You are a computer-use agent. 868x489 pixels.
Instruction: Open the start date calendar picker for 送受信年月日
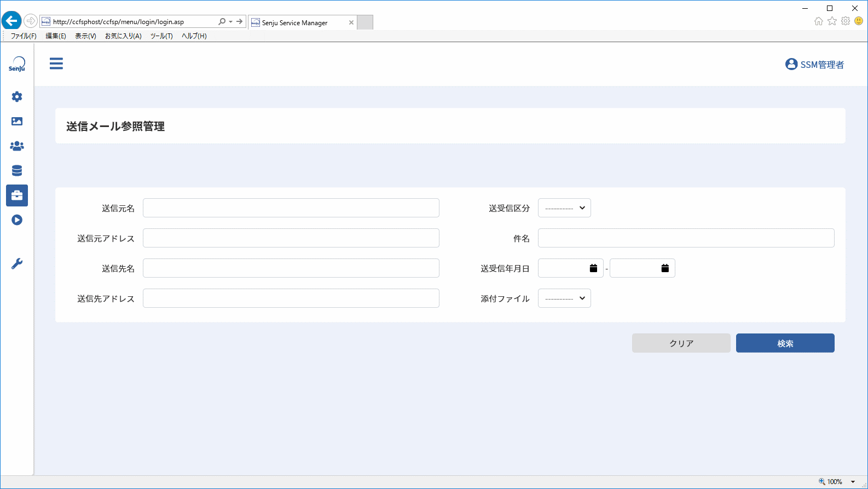point(593,268)
